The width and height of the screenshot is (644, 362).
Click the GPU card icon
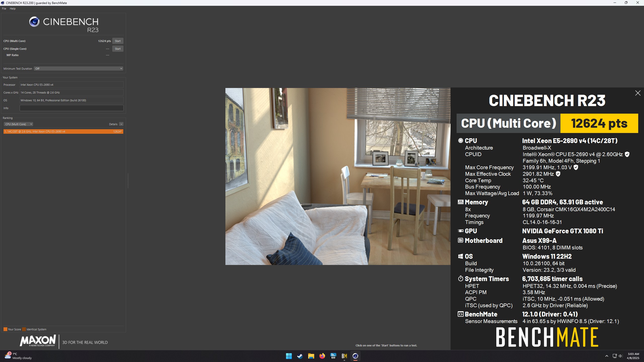460,231
